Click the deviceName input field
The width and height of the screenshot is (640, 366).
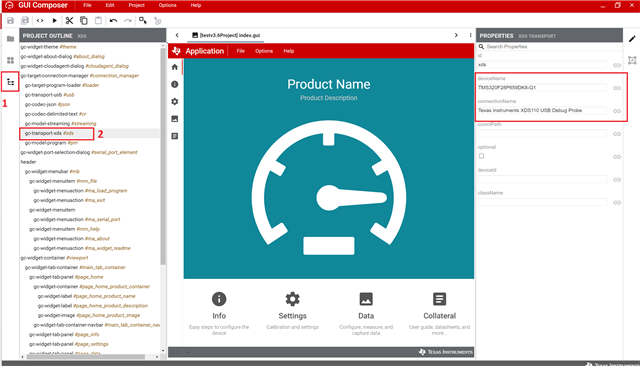(x=542, y=88)
